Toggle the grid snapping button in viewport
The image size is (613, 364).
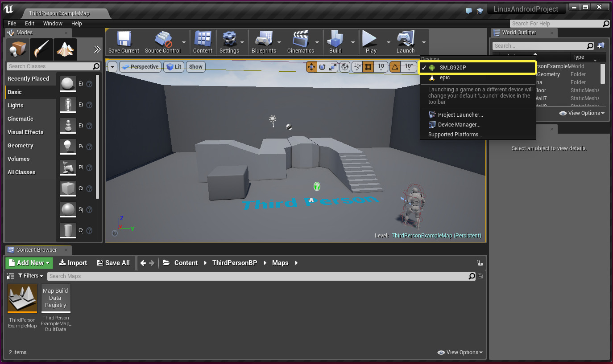[368, 67]
